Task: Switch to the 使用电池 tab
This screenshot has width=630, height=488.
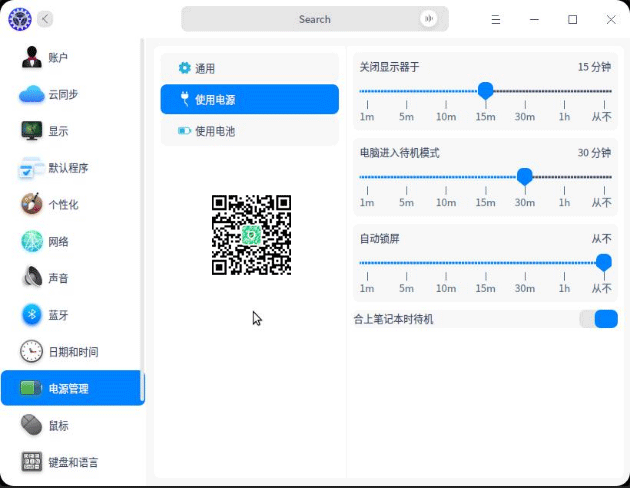Action: [250, 131]
